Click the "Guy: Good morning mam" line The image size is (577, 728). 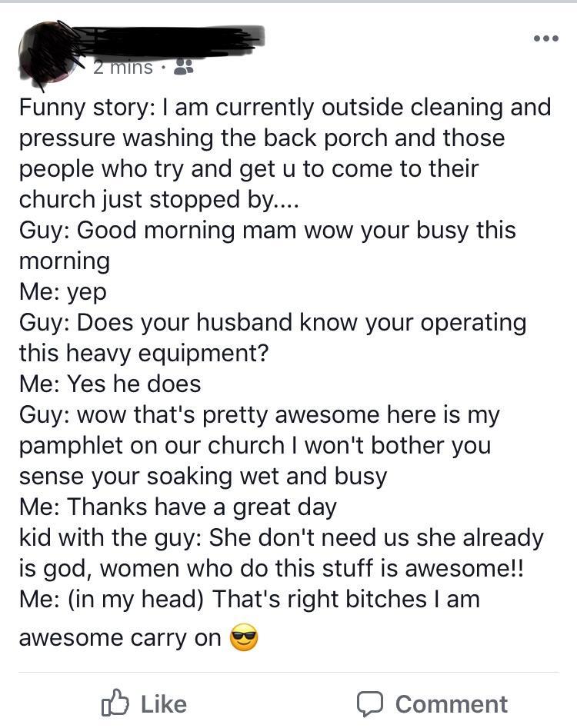pos(267,231)
